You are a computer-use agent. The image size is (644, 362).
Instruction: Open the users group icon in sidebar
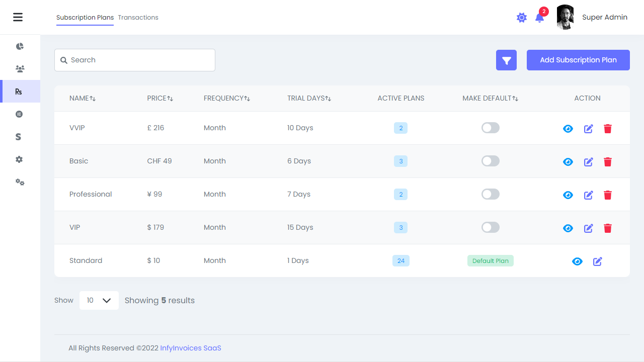20,69
